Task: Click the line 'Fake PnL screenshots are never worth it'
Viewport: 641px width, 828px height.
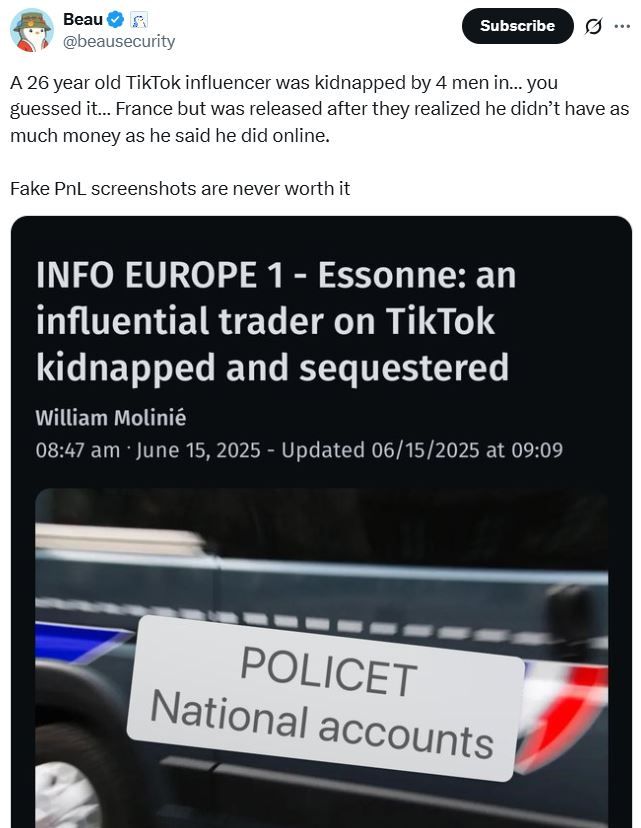Action: pyautogui.click(x=180, y=188)
